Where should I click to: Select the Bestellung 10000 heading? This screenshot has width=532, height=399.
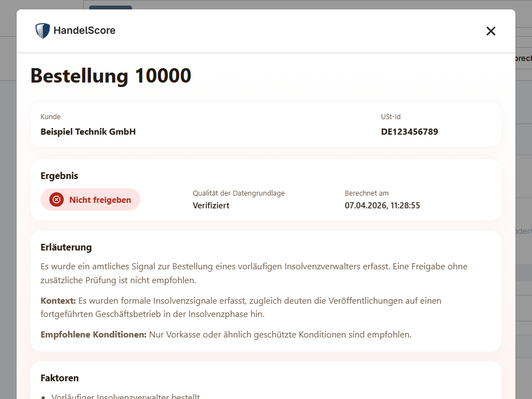coord(111,76)
